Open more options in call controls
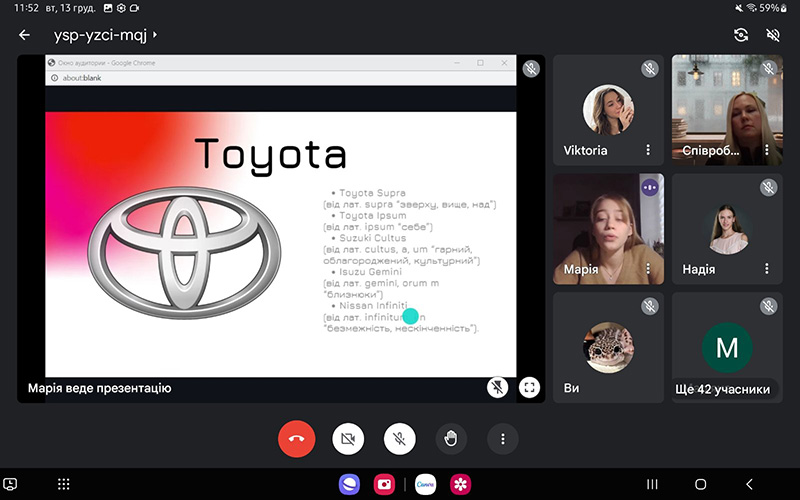Image resolution: width=800 pixels, height=500 pixels. point(503,438)
